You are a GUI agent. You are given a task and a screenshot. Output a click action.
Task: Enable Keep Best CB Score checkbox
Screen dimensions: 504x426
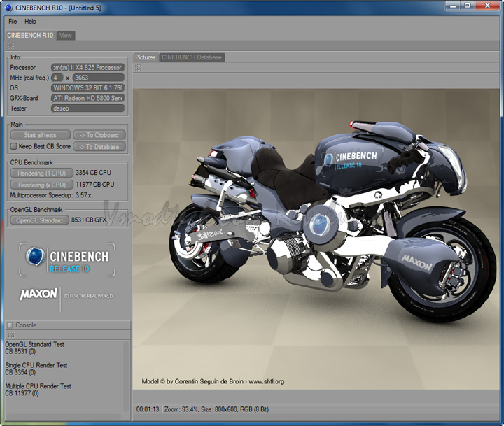click(x=13, y=146)
